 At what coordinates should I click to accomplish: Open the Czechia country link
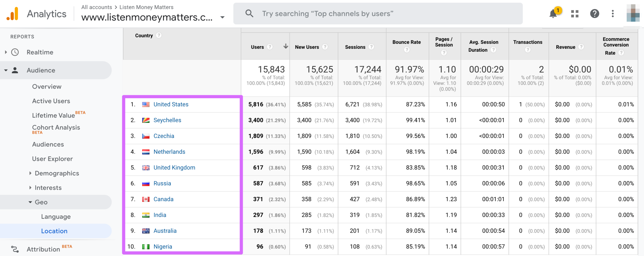tap(164, 136)
